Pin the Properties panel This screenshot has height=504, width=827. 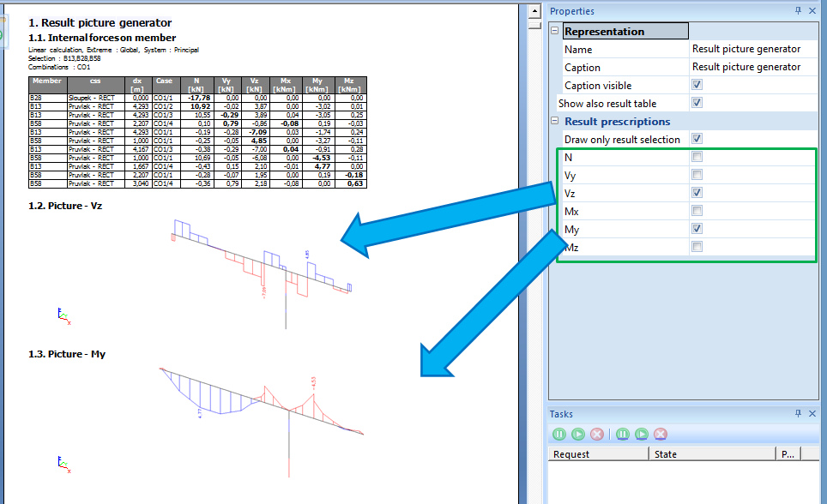[798, 11]
